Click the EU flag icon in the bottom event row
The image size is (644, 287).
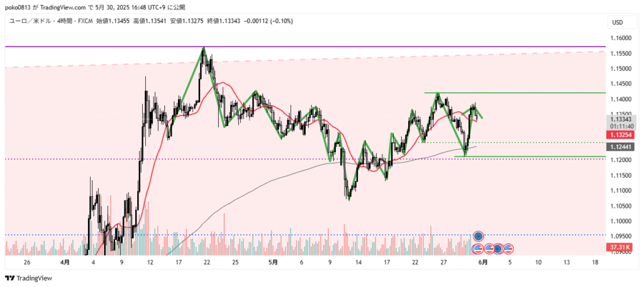pos(497,249)
